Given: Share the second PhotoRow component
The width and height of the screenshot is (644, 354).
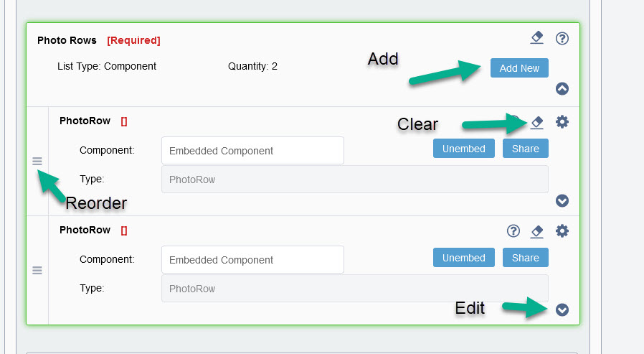Looking at the screenshot, I should [x=525, y=257].
